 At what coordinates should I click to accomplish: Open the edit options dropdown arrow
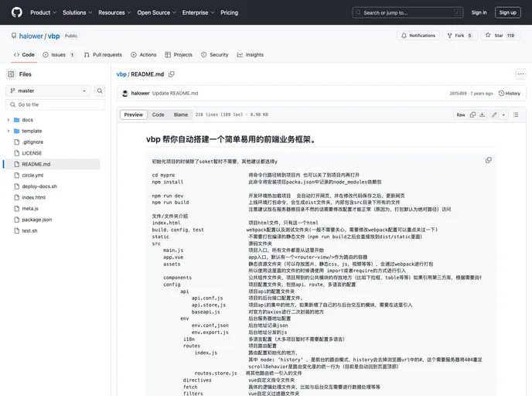503,114
